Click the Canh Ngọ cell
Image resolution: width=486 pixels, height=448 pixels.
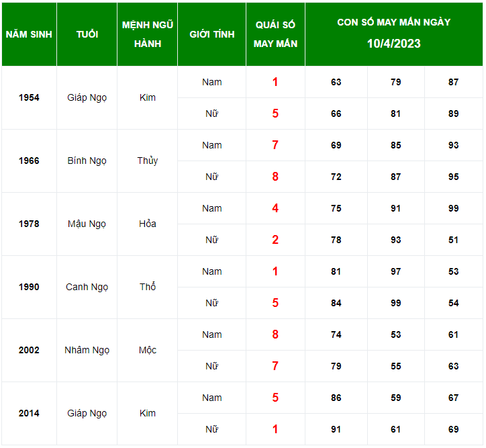[87, 287]
